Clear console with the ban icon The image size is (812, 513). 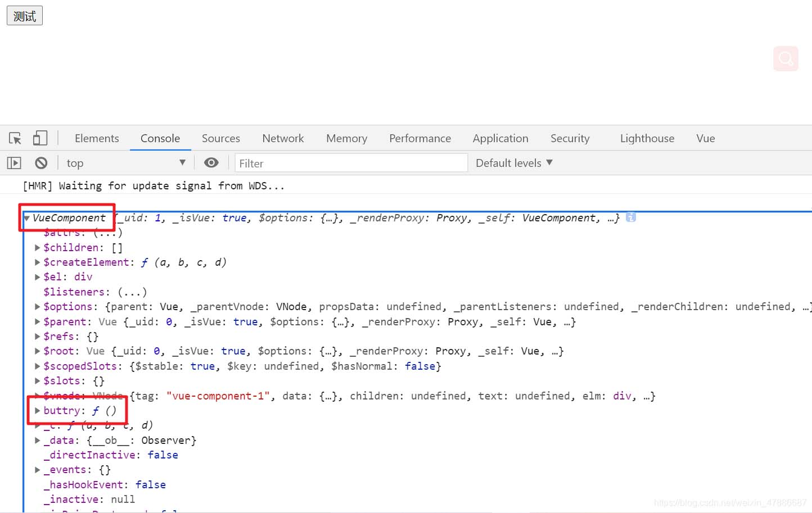point(41,163)
